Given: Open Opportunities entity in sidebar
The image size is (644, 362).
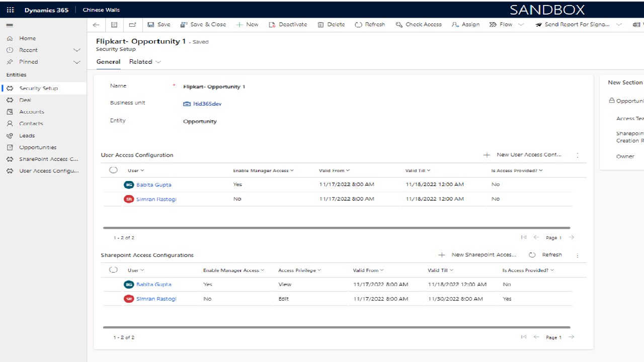Looking at the screenshot, I should (x=38, y=147).
